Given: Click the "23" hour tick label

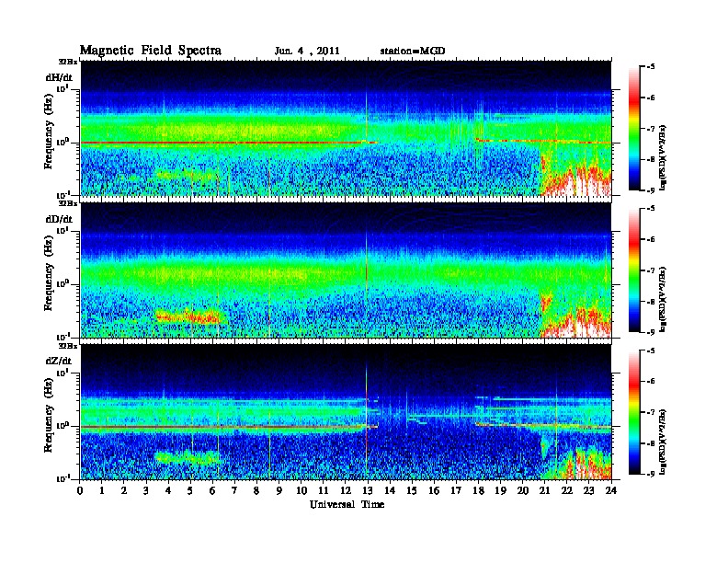Looking at the screenshot, I should pyautogui.click(x=589, y=491).
